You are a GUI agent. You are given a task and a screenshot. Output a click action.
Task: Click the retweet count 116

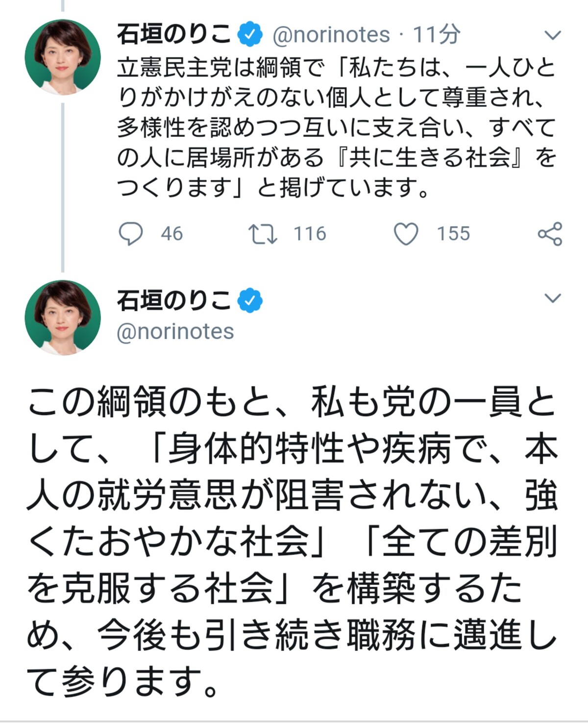tap(310, 234)
